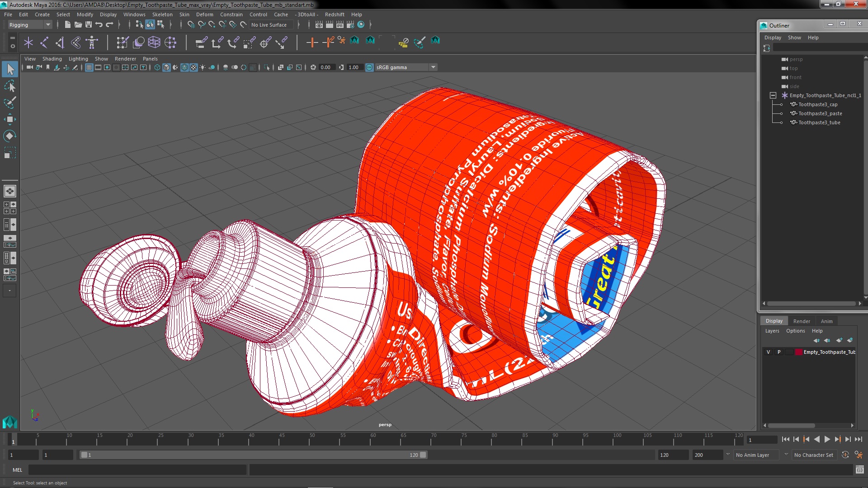Click the Create Lattice deformer icon
The width and height of the screenshot is (868, 488).
(x=154, y=42)
